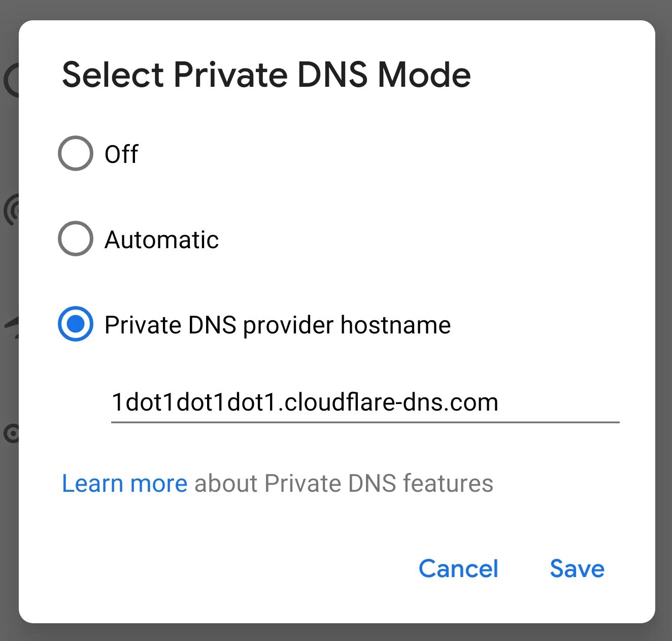The image size is (672, 641).
Task: Click the "Automatic" option label text
Action: (x=161, y=240)
